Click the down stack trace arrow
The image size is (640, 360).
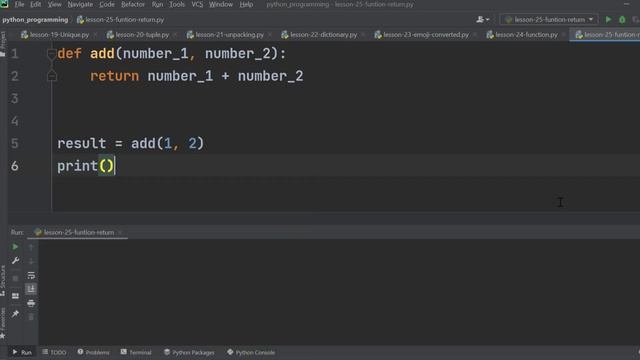pos(31,261)
